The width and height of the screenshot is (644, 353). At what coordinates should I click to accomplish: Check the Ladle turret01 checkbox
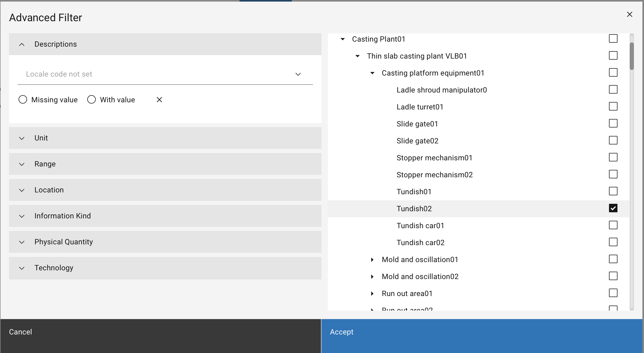(x=613, y=107)
